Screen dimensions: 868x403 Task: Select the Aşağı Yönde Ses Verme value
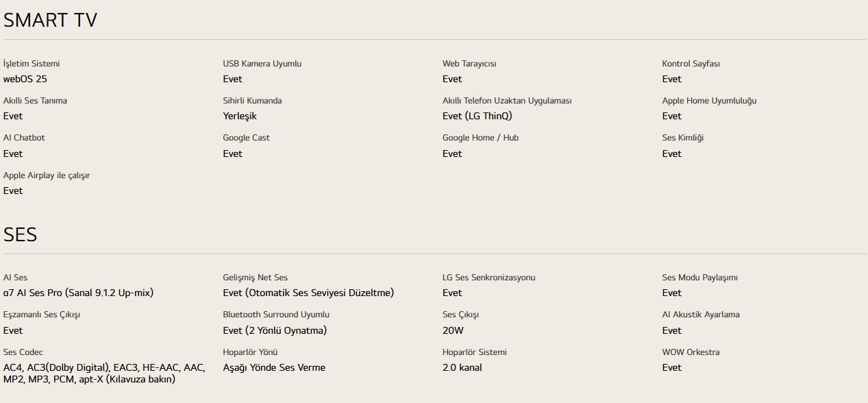pos(274,367)
